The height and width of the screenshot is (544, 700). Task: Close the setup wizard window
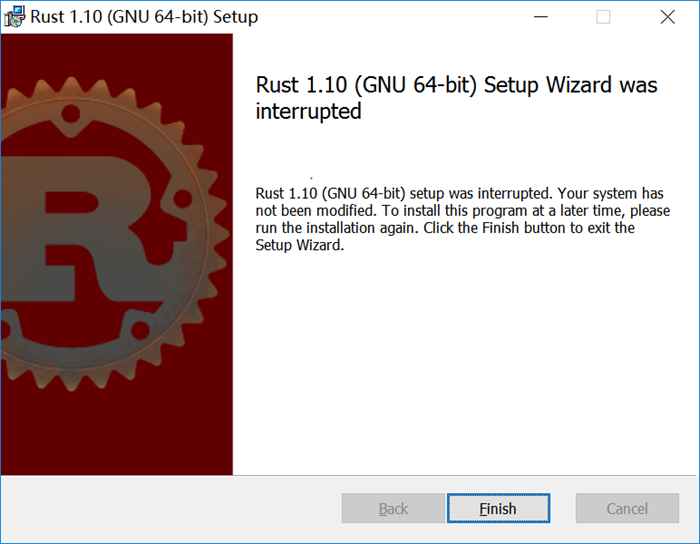[x=667, y=16]
